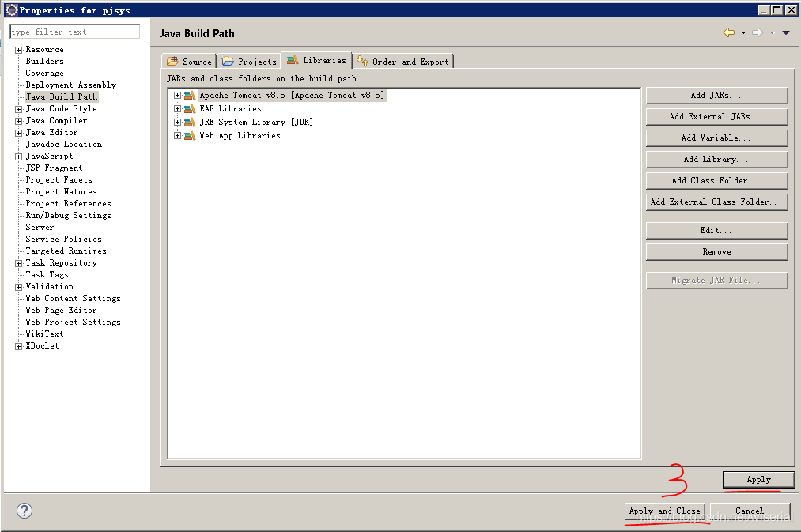Select the Libraries tab

(316, 60)
